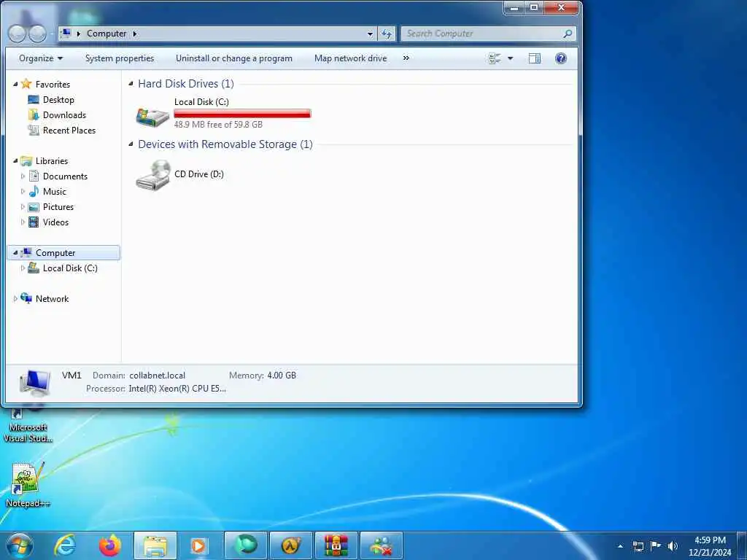This screenshot has height=560, width=747.
Task: Collapse the Libraries group
Action: (15, 161)
